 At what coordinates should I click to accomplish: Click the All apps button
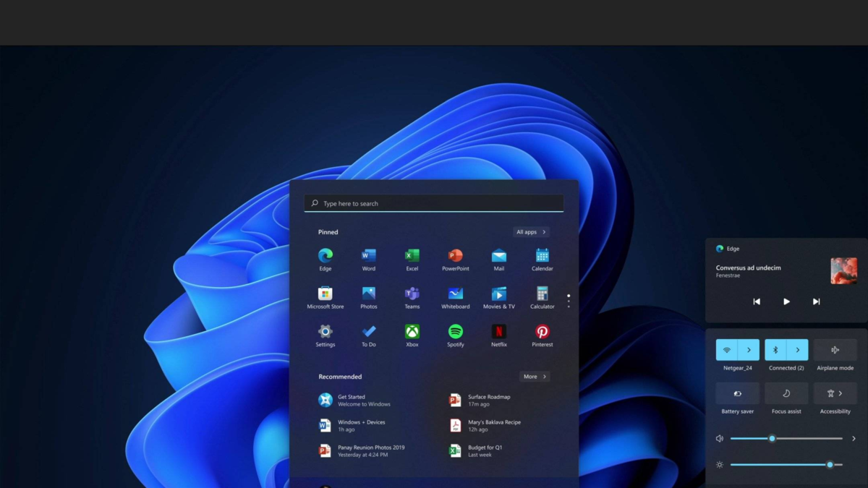pyautogui.click(x=531, y=232)
